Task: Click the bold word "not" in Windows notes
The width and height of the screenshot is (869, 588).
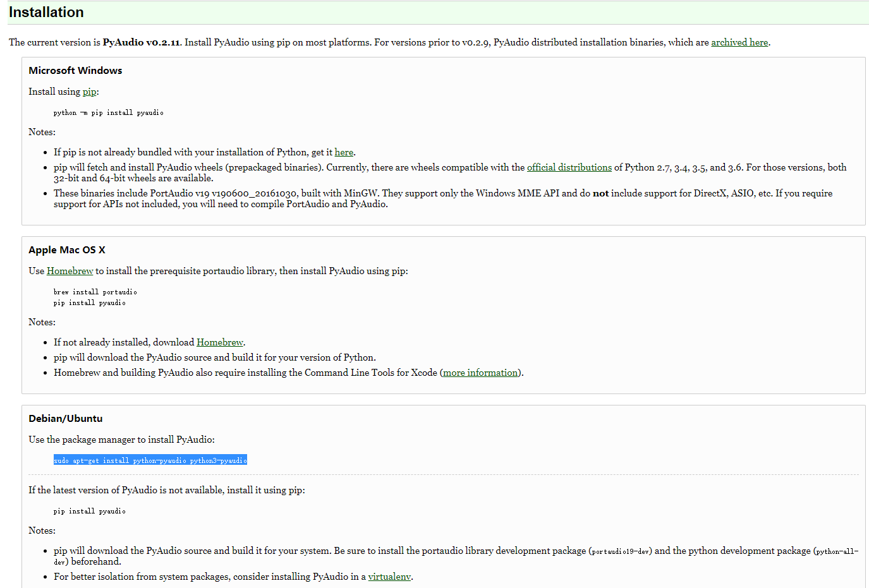Action: 600,193
